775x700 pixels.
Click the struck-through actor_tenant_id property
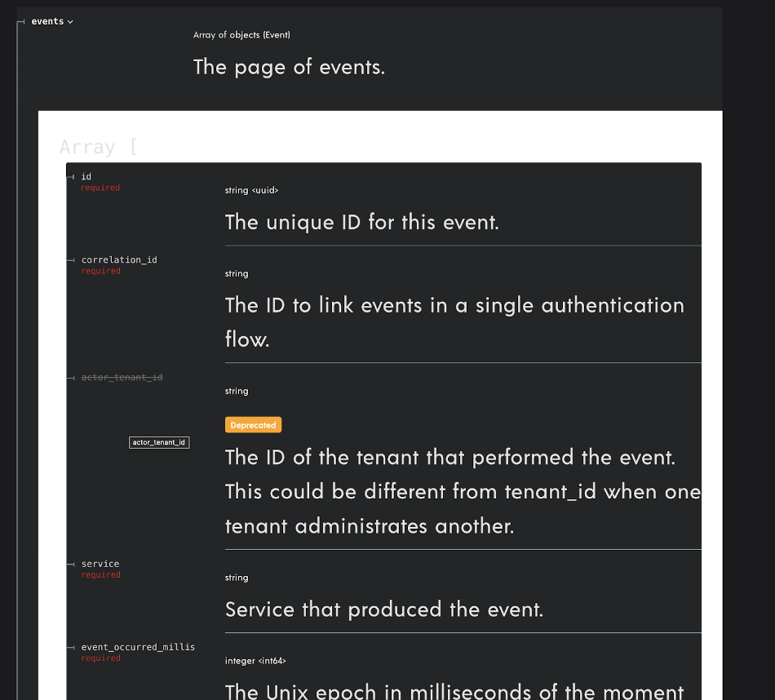click(x=122, y=378)
